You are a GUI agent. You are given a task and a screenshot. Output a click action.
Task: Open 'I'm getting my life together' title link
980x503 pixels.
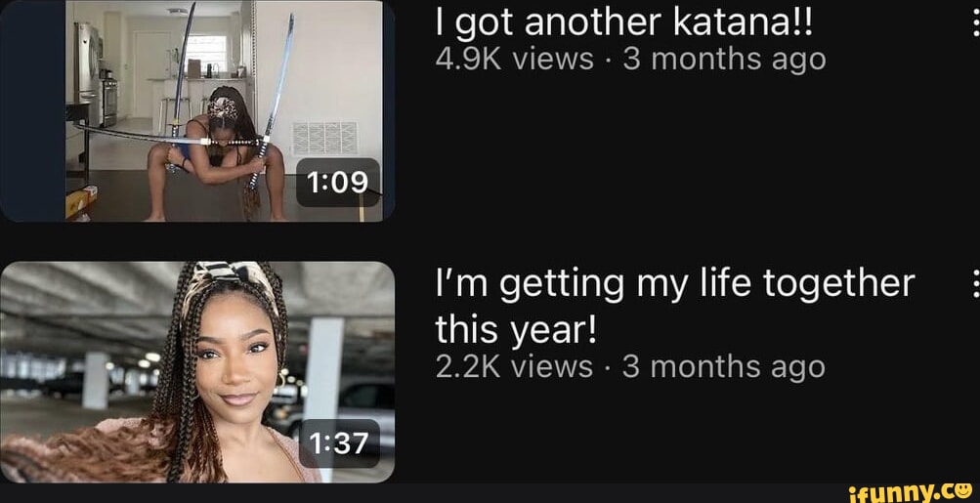coord(675,306)
